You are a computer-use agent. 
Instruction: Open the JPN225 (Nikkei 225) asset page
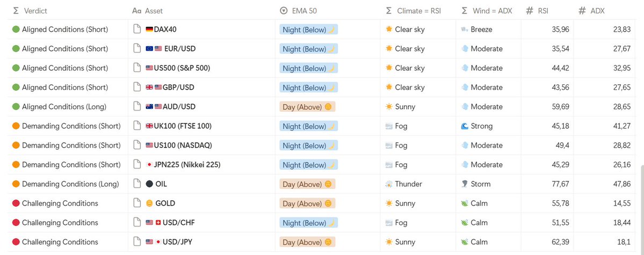187,165
